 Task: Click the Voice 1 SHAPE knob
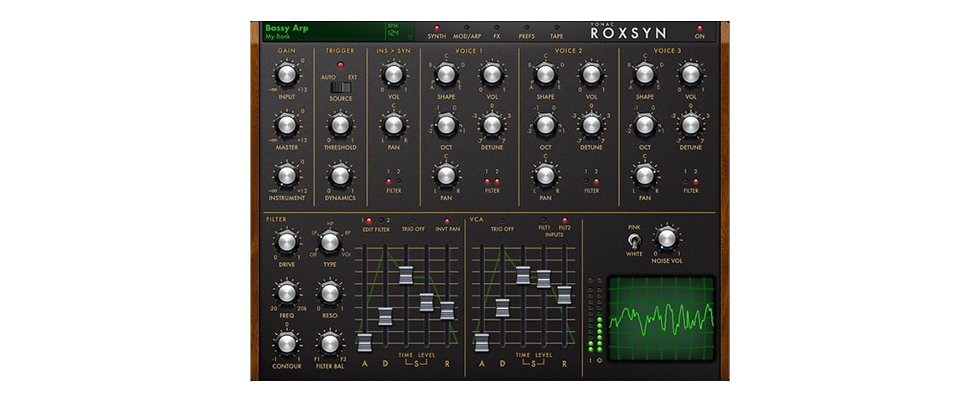pos(446,75)
